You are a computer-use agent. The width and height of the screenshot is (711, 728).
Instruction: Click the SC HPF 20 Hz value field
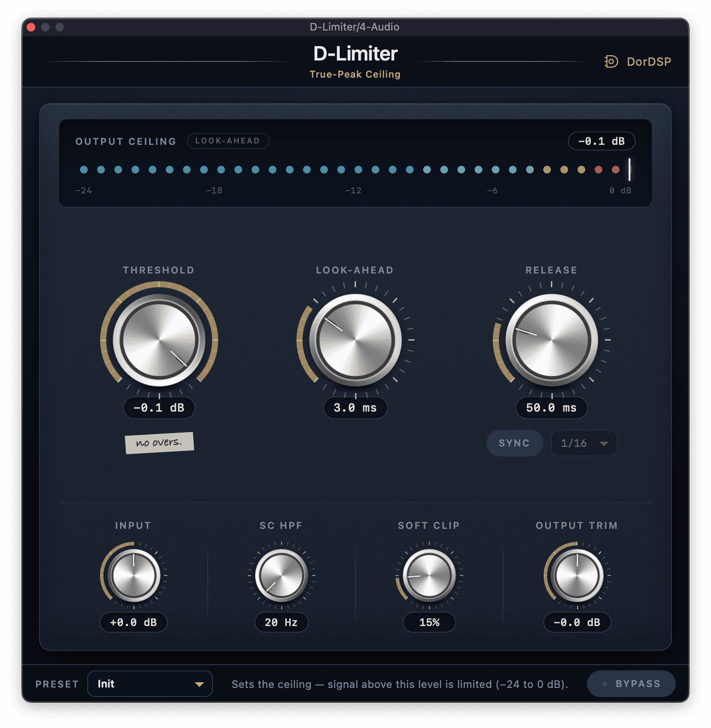(282, 622)
